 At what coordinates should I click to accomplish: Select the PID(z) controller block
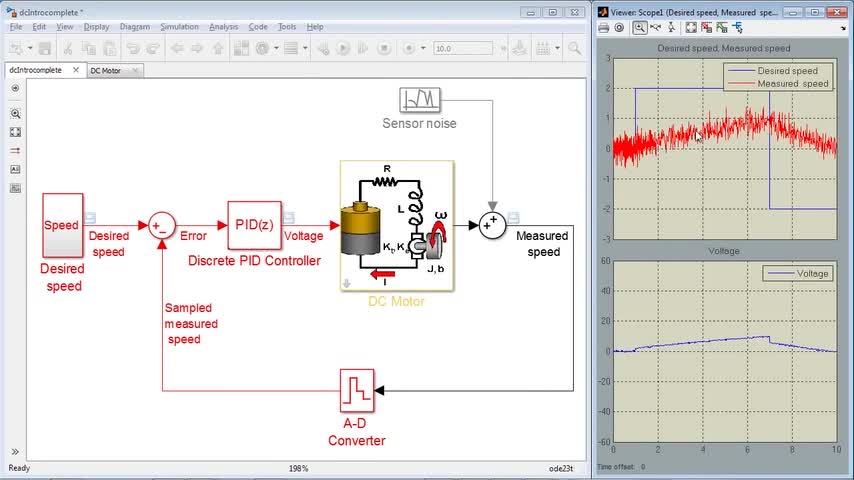tap(254, 225)
